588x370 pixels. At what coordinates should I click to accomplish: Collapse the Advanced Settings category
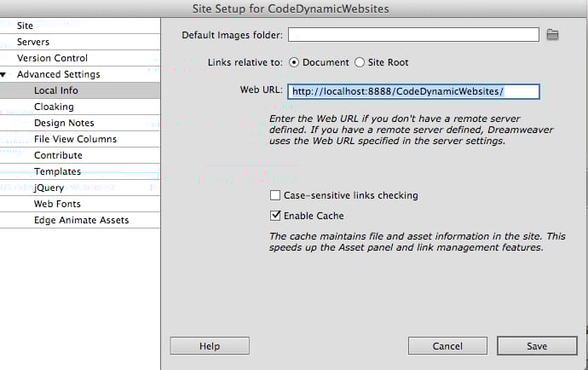point(3,75)
